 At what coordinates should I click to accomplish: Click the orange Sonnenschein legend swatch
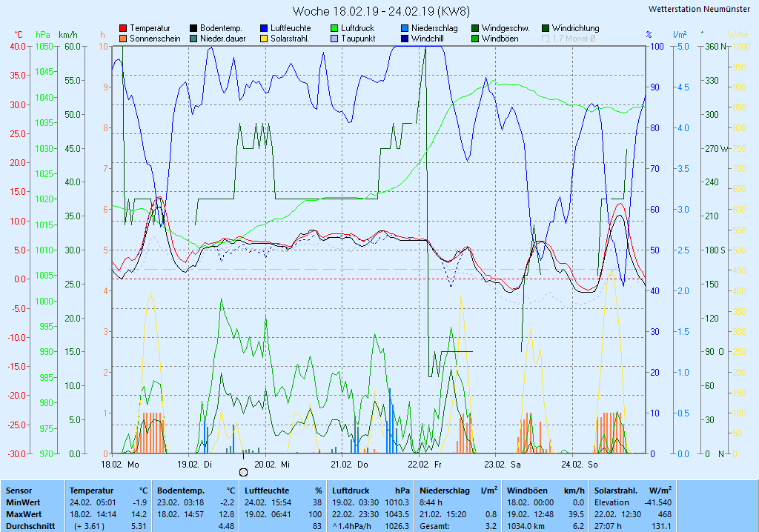[123, 39]
